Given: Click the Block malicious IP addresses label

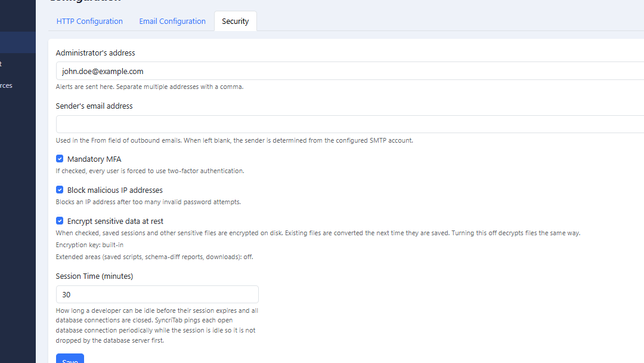Looking at the screenshot, I should [115, 190].
